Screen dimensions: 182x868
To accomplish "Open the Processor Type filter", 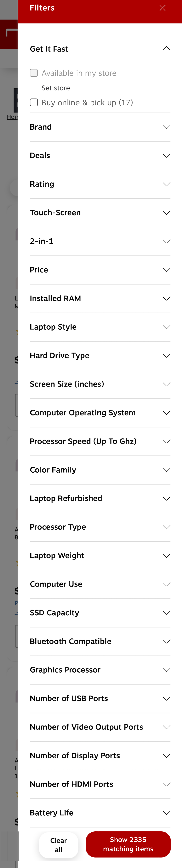I will (x=166, y=527).
